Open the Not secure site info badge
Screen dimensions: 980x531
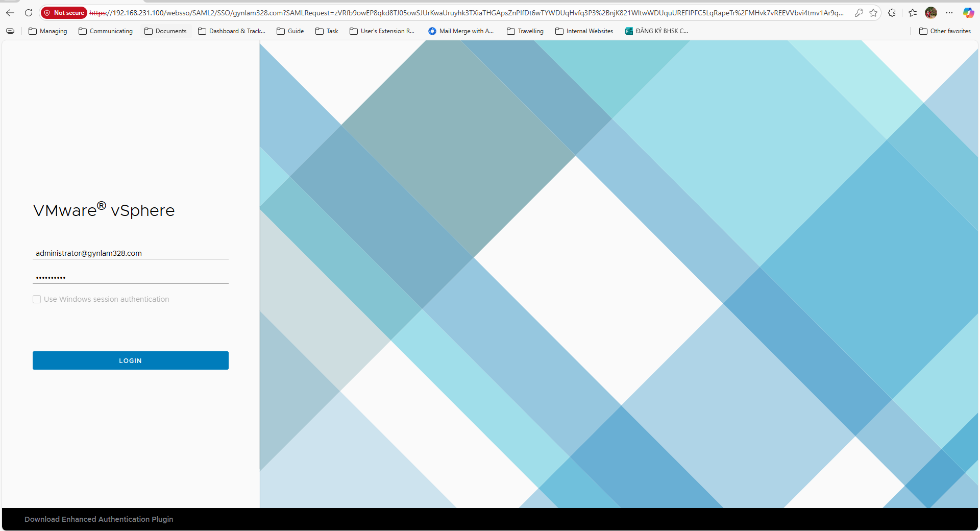coord(64,13)
